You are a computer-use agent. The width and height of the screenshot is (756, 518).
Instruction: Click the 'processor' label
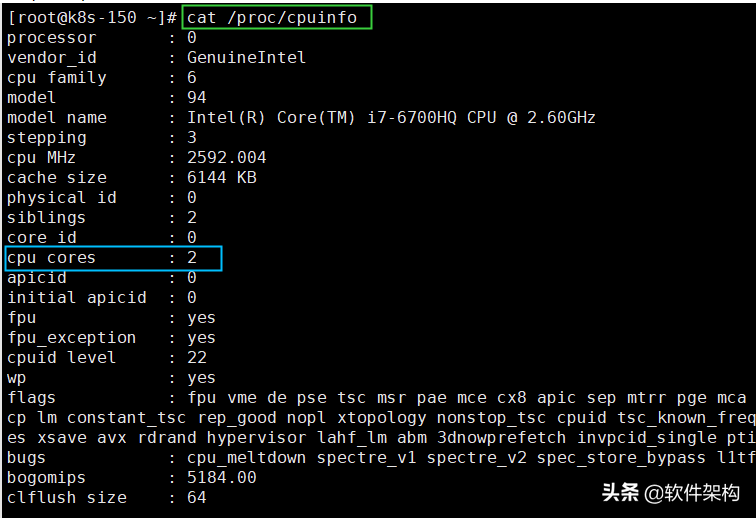tap(52, 38)
